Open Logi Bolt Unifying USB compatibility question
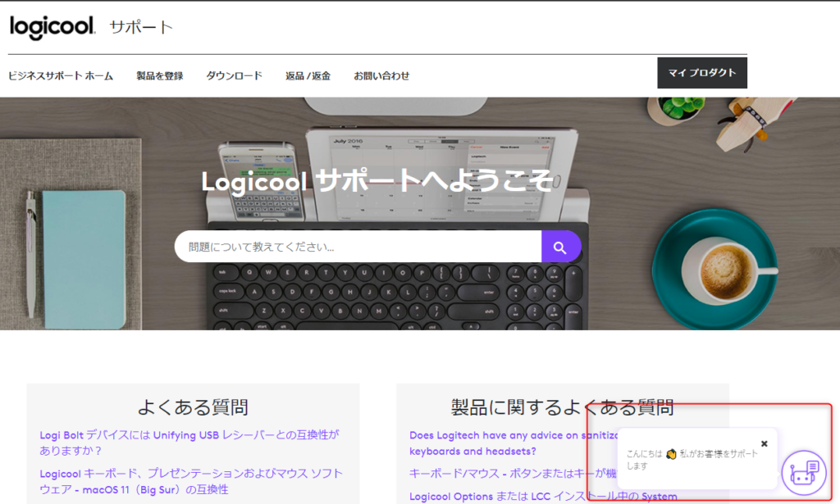 pyautogui.click(x=189, y=443)
